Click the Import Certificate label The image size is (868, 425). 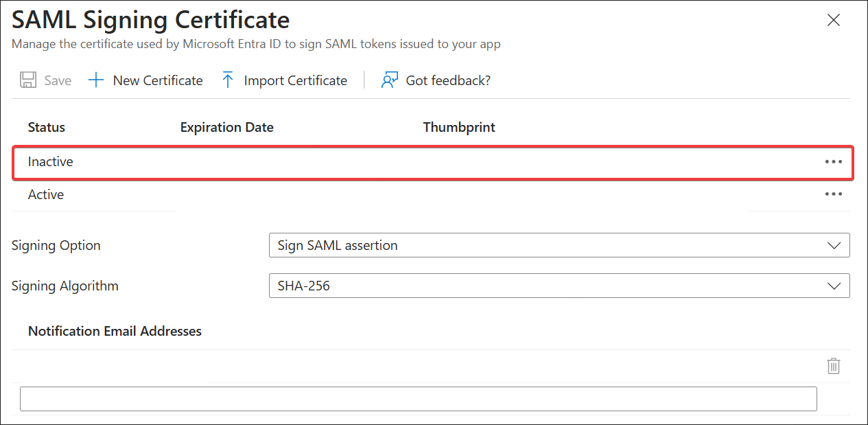(295, 80)
